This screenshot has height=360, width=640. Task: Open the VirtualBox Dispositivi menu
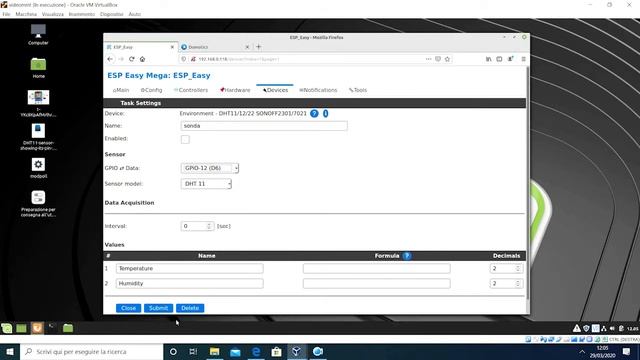[x=111, y=14]
